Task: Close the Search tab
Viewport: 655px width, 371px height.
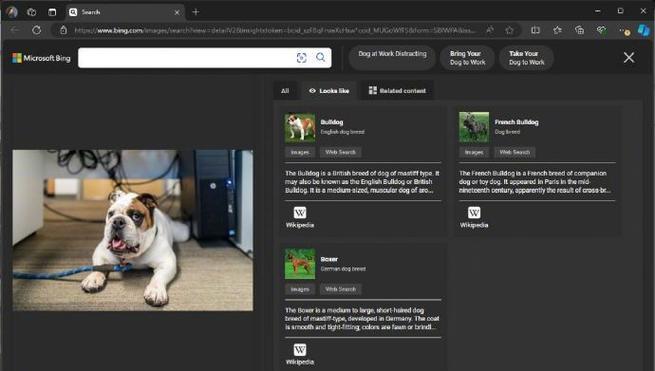Action: (x=177, y=13)
